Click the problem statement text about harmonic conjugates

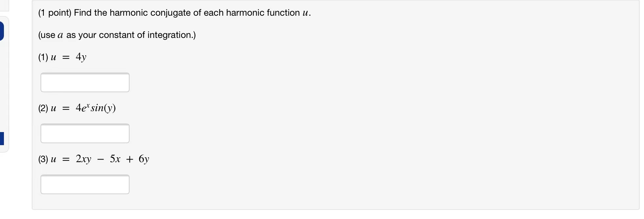tap(174, 13)
